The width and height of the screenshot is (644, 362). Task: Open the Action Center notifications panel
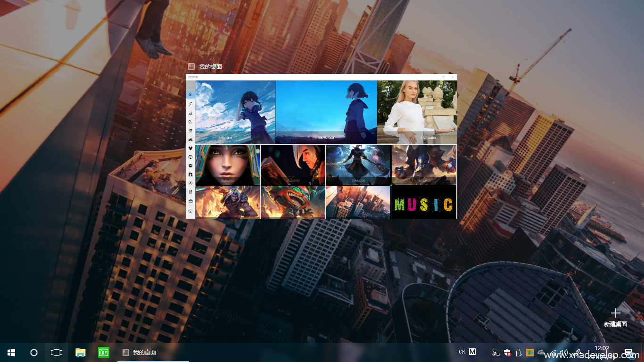point(628,352)
